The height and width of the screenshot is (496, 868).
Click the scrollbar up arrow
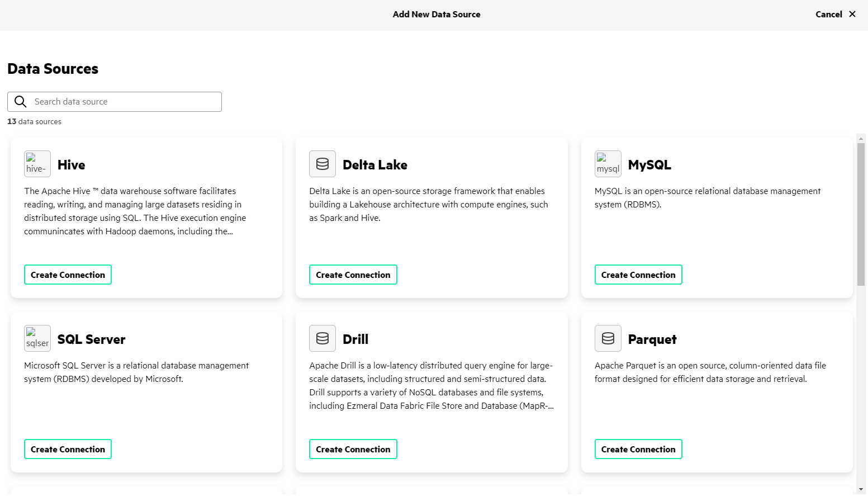click(x=861, y=138)
